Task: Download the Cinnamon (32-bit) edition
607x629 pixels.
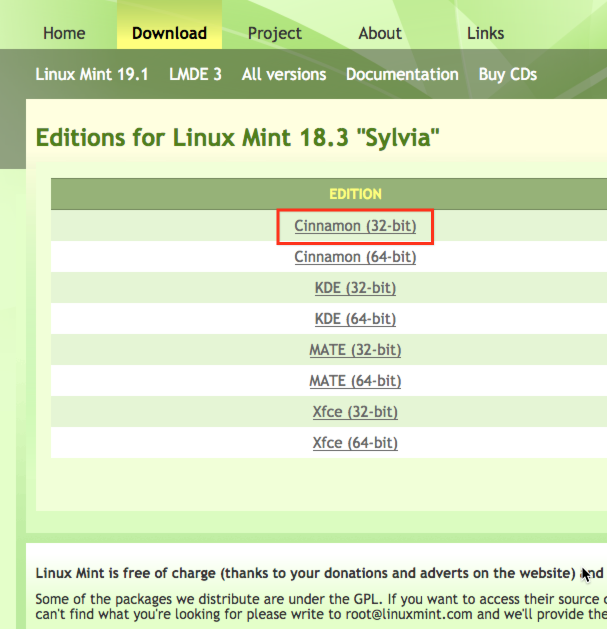Action: coord(355,226)
